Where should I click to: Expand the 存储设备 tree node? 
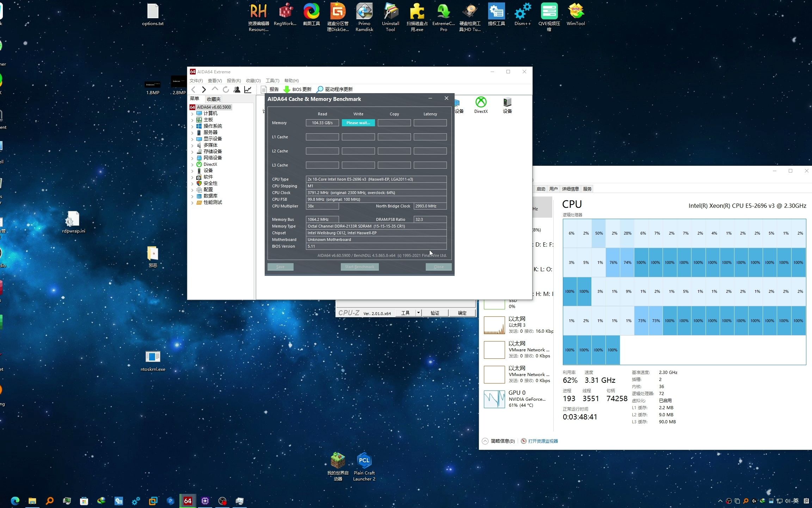click(x=192, y=152)
